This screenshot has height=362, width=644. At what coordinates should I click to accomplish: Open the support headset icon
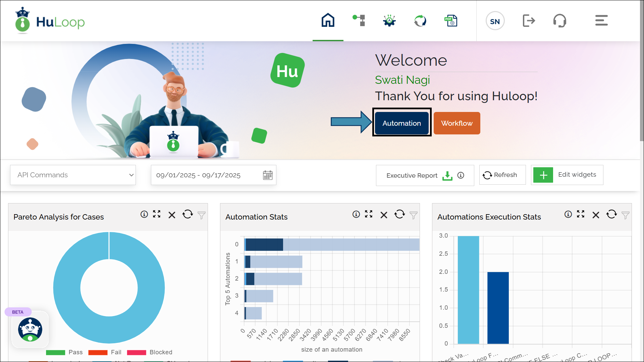pyautogui.click(x=559, y=20)
